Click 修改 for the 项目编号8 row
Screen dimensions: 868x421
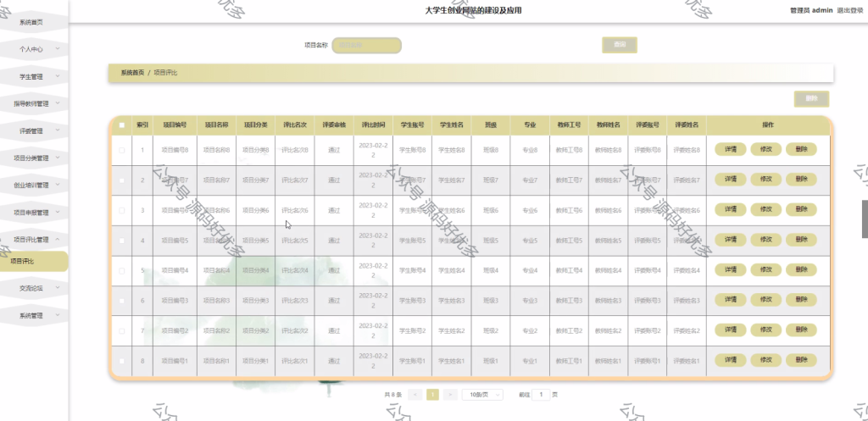point(766,149)
